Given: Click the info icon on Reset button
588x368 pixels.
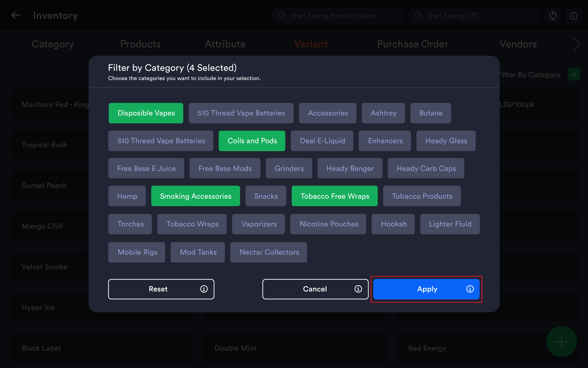Looking at the screenshot, I should [204, 289].
